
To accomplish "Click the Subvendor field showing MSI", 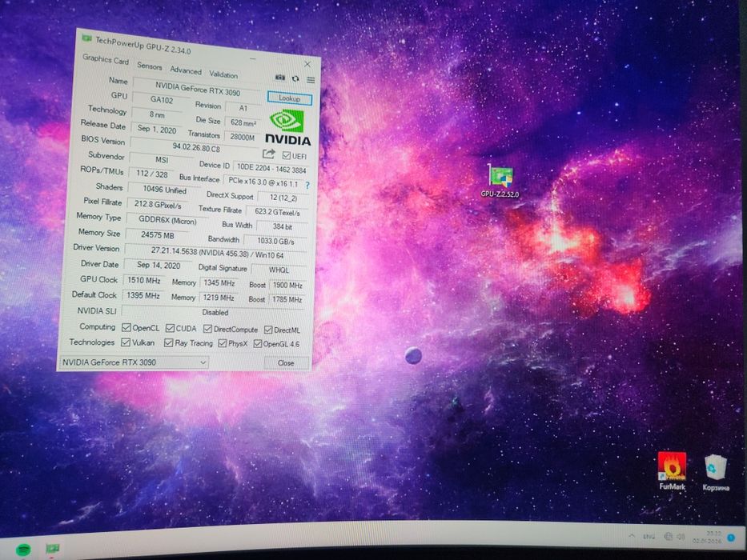I will click(161, 159).
